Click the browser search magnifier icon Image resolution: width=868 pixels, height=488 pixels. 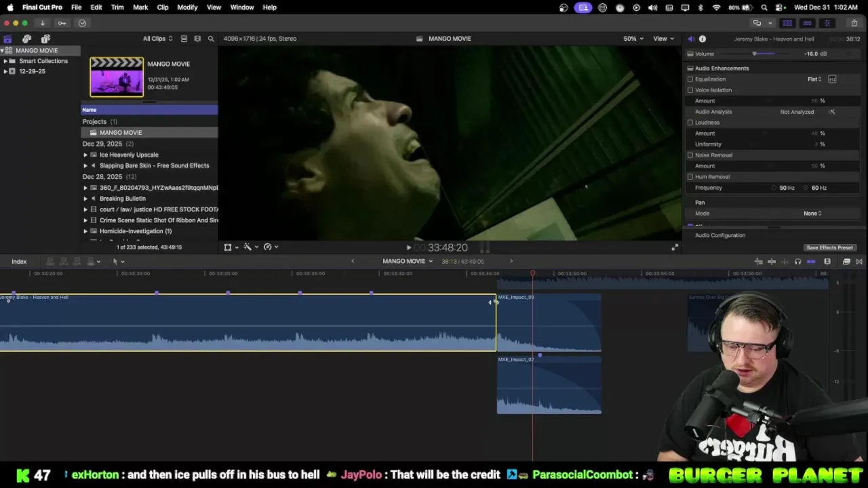(211, 39)
